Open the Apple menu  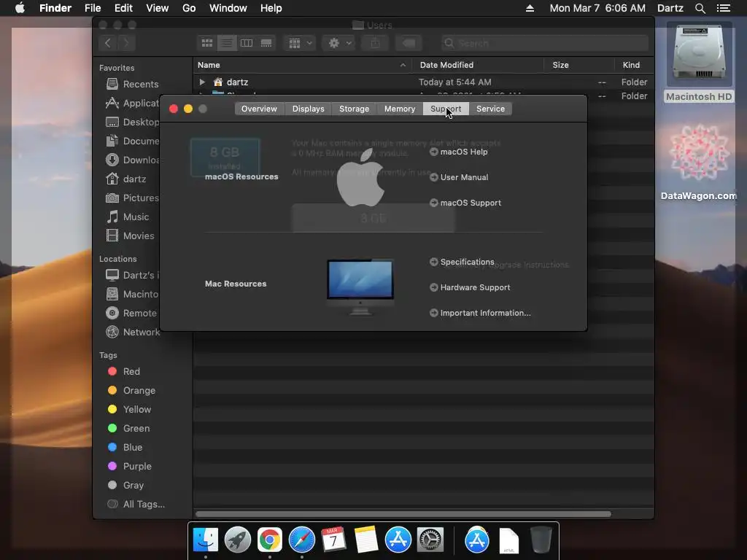(x=20, y=8)
